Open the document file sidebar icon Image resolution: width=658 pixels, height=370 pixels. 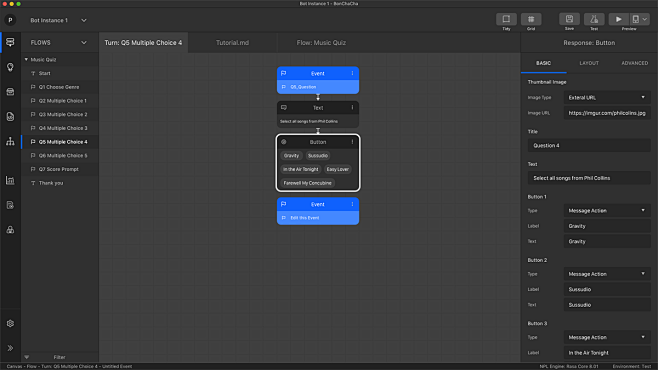pos(10,117)
